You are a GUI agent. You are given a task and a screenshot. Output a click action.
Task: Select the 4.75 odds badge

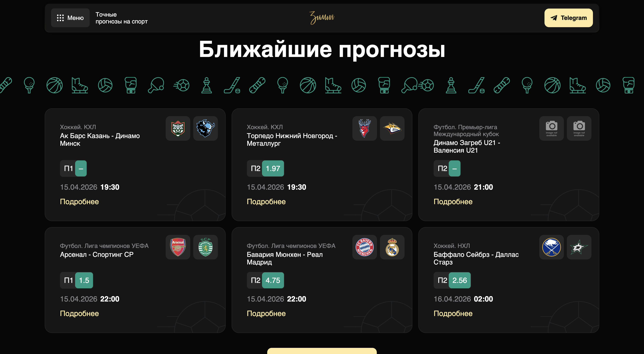(273, 280)
